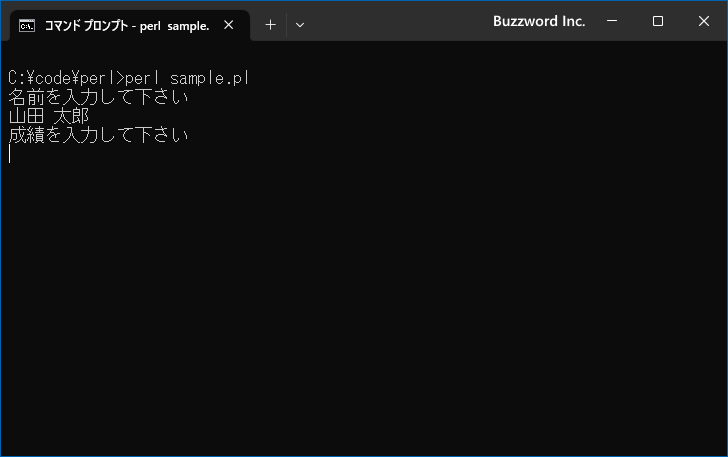Click the 山田 太郎 input line
728x457 pixels.
(x=49, y=116)
